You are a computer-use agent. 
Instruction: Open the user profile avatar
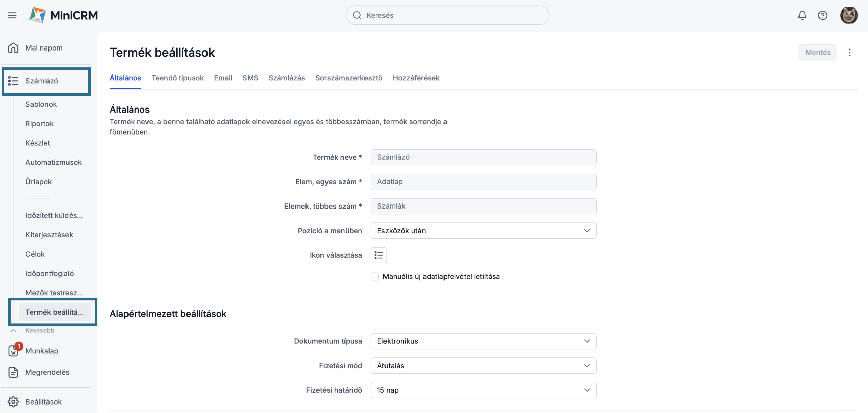tap(849, 15)
